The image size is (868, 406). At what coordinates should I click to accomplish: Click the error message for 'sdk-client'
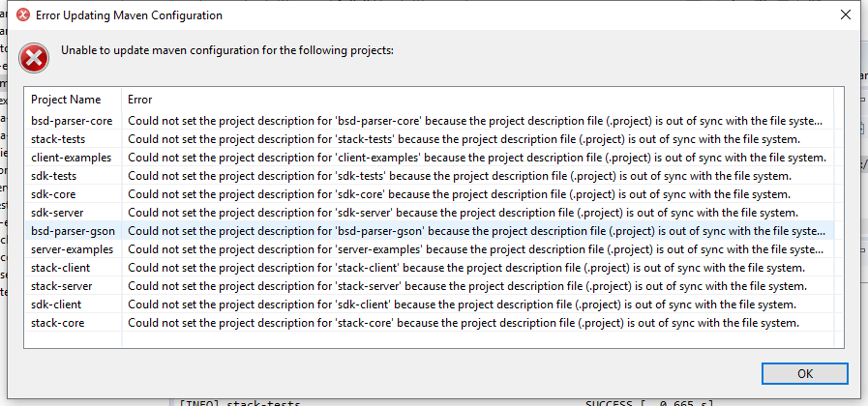tap(461, 304)
